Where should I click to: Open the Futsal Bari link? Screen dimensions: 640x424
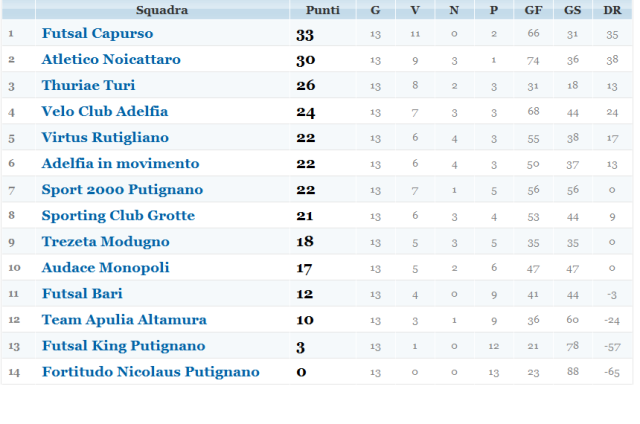pyautogui.click(x=82, y=294)
